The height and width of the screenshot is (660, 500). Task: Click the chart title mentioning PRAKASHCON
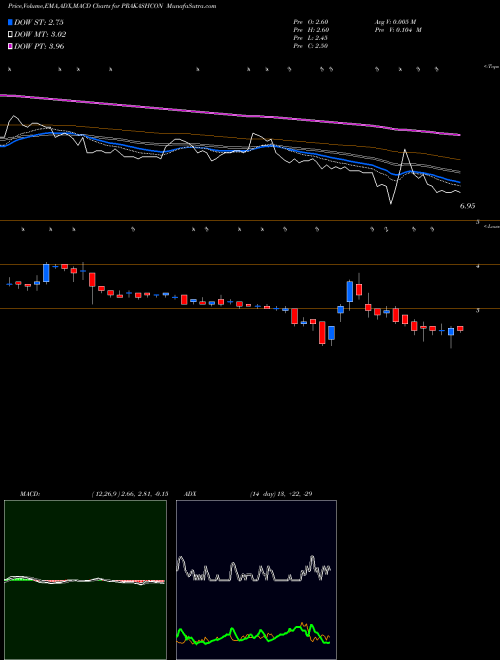pos(112,6)
